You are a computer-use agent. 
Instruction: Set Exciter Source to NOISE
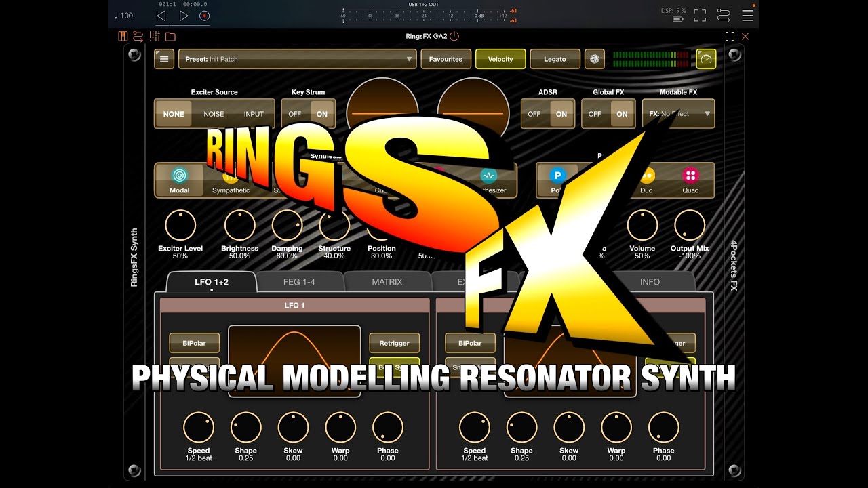point(214,114)
